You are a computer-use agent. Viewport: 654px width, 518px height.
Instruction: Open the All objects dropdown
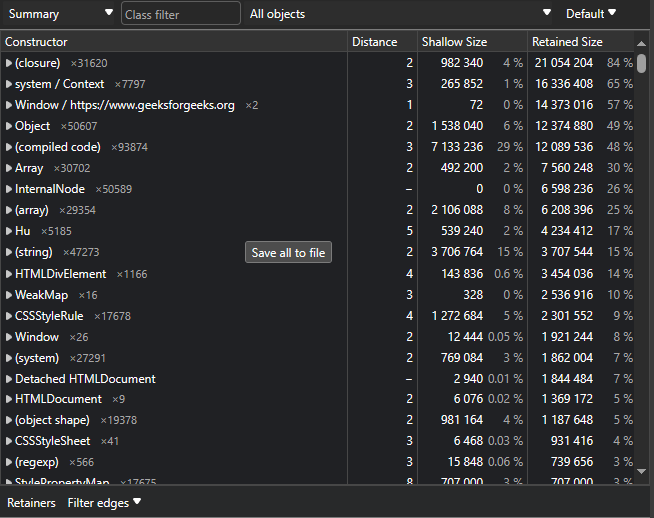tap(400, 14)
